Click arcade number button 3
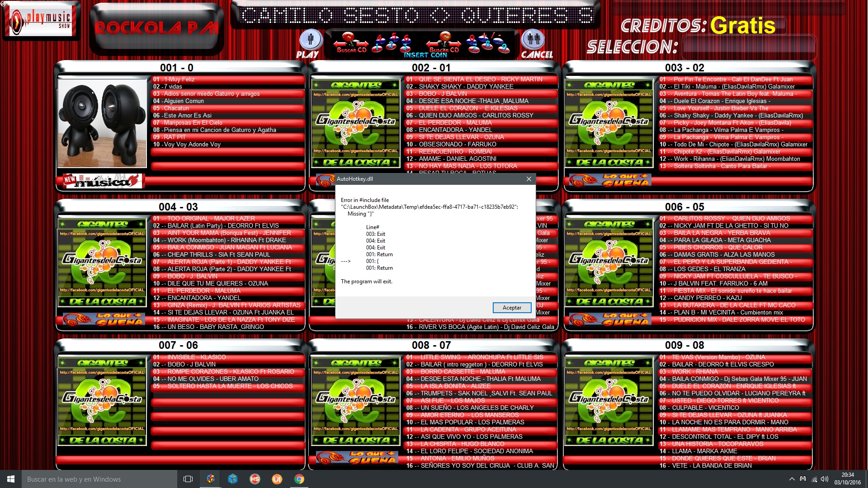 [x=405, y=48]
